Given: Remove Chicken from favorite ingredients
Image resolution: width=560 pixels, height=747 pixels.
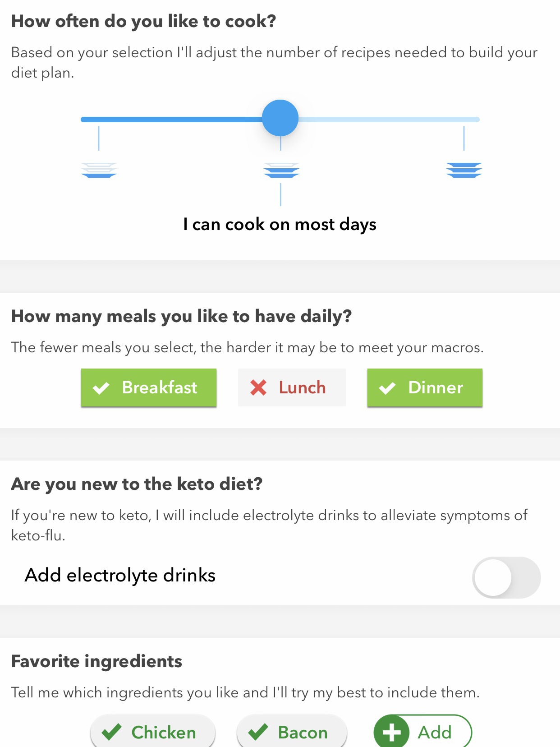Looking at the screenshot, I should (x=153, y=732).
